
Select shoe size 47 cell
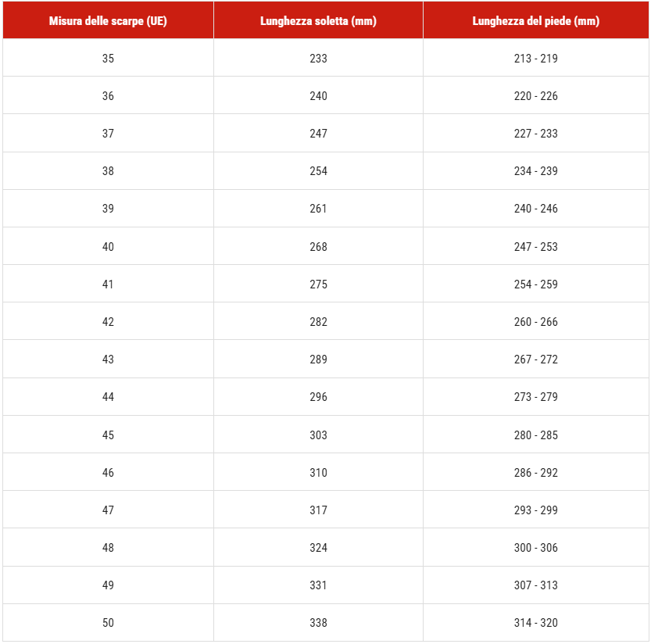tap(108, 510)
